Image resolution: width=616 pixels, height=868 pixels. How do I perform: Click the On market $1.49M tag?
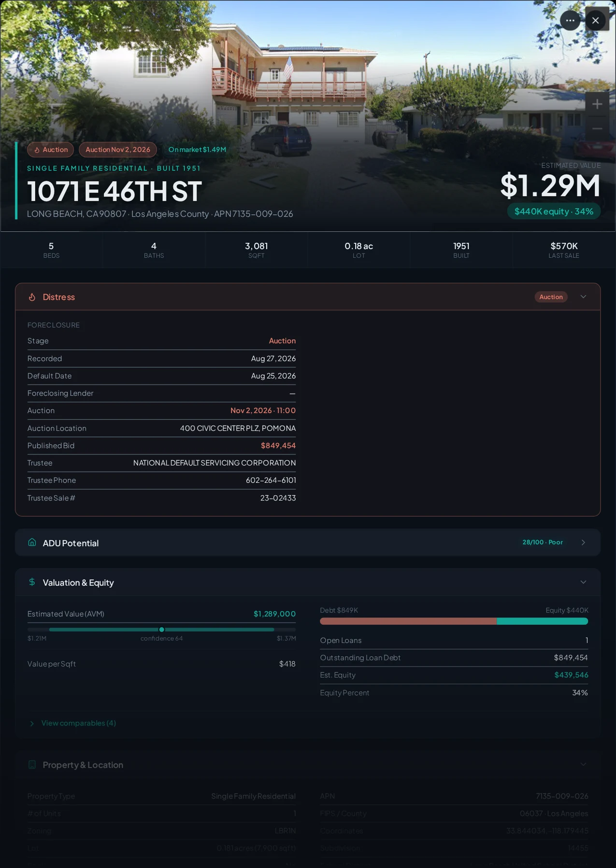(197, 150)
